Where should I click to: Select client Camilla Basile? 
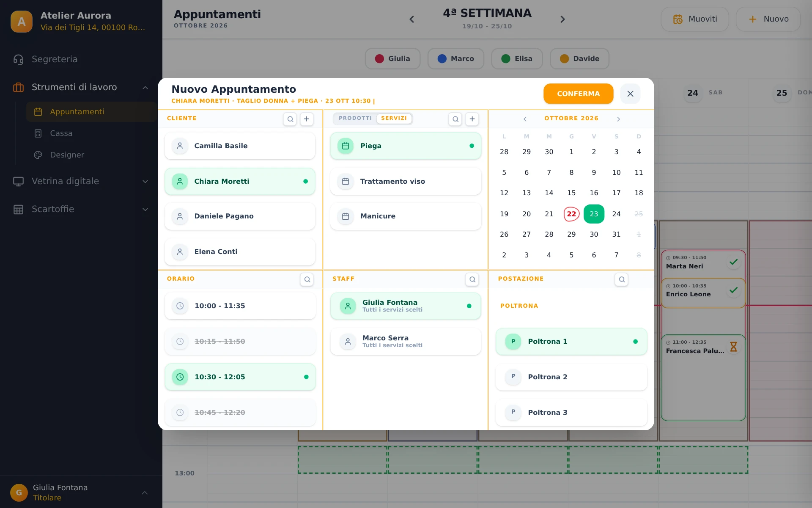(x=240, y=146)
